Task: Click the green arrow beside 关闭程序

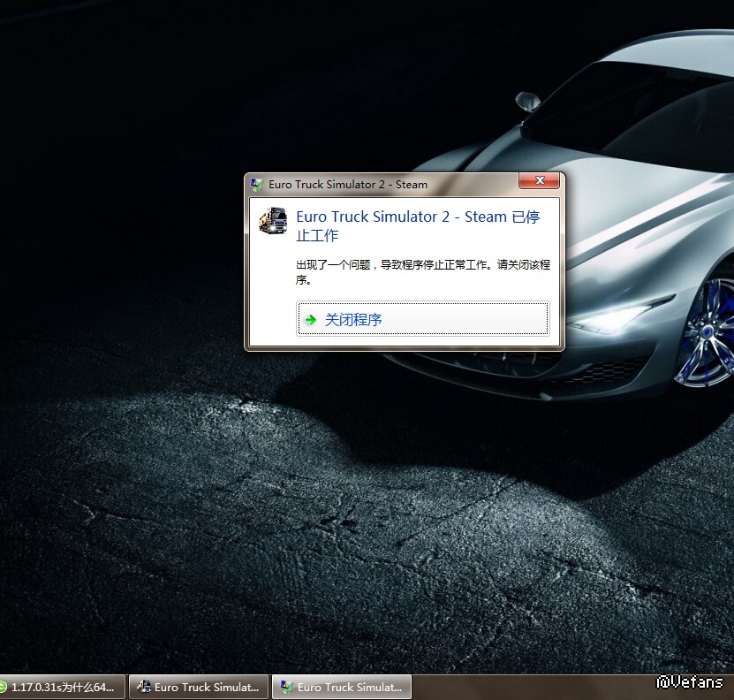Action: 310,320
